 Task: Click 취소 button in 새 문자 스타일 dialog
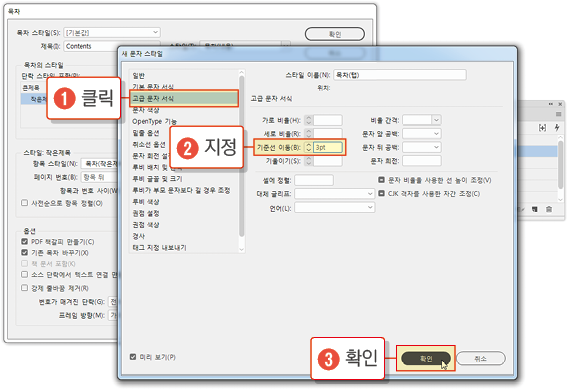[481, 358]
